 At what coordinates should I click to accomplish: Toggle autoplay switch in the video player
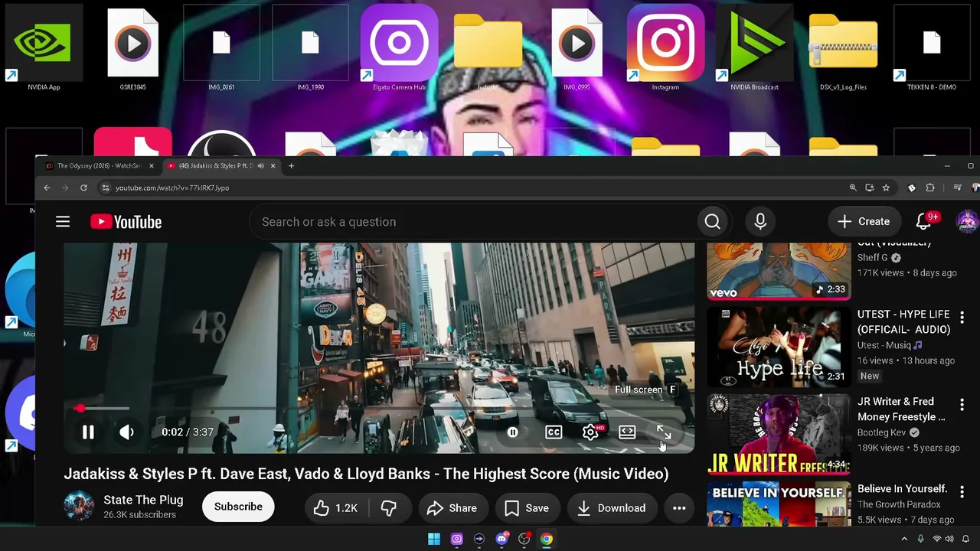[513, 432]
